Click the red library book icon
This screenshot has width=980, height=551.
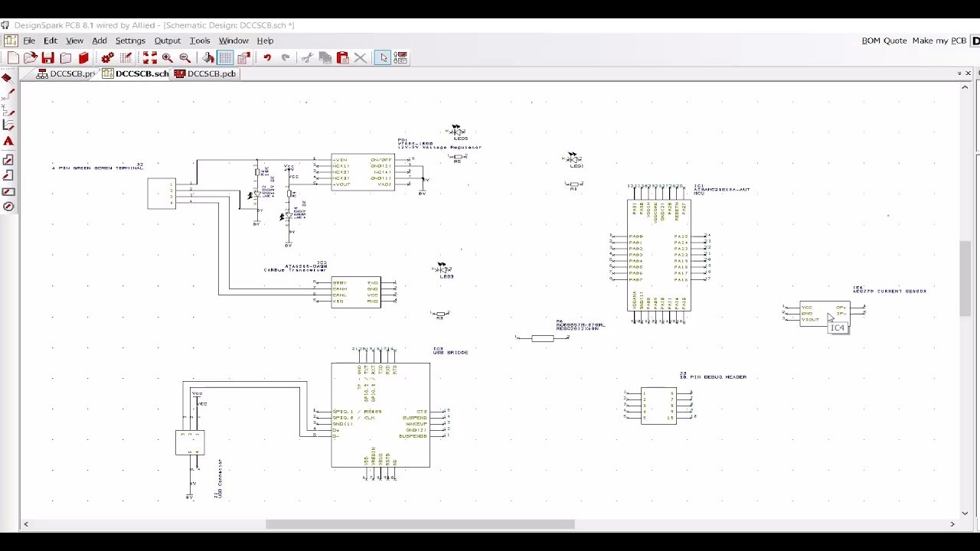(84, 58)
